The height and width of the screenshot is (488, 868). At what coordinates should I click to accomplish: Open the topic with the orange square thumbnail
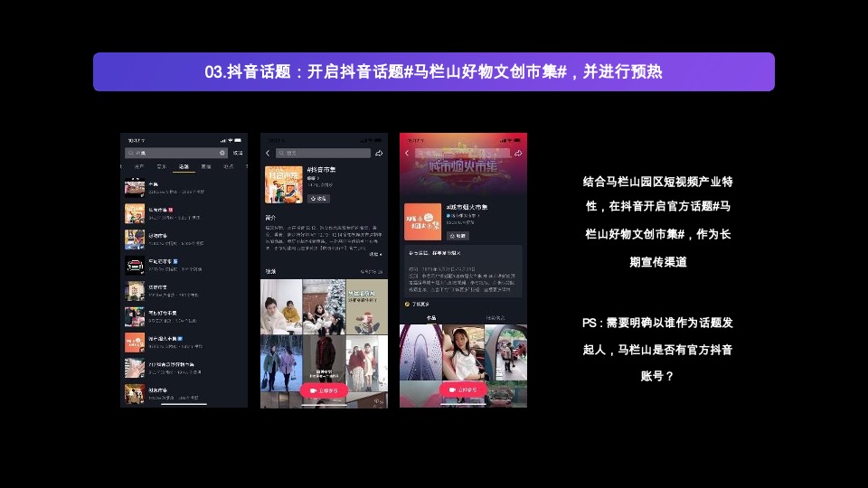[184, 343]
